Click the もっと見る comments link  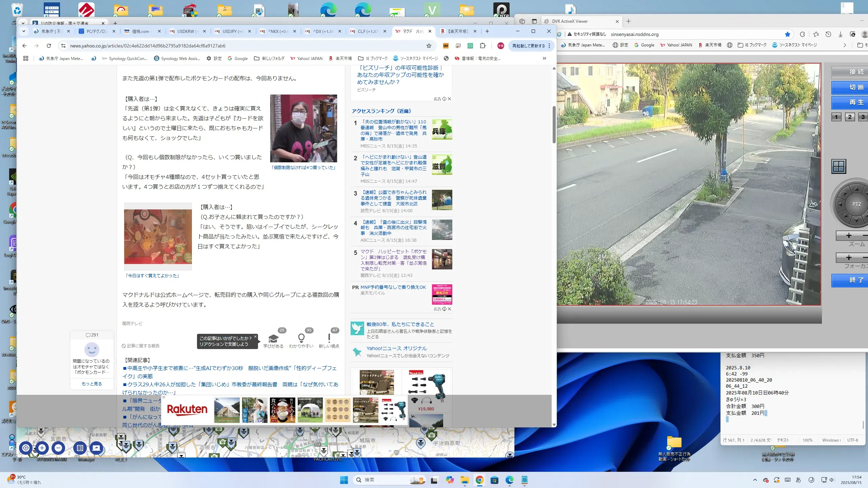click(92, 384)
